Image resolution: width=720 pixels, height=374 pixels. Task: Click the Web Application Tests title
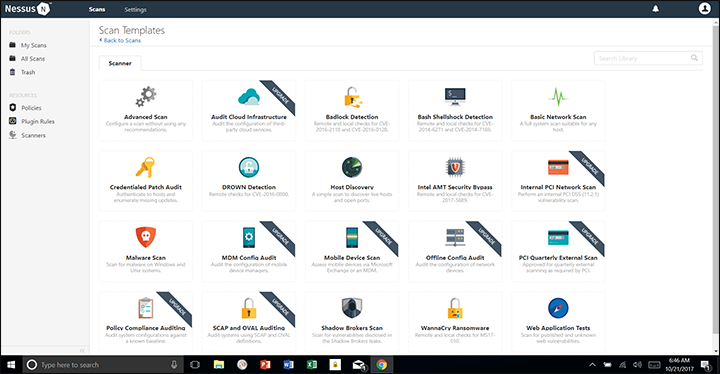point(558,328)
